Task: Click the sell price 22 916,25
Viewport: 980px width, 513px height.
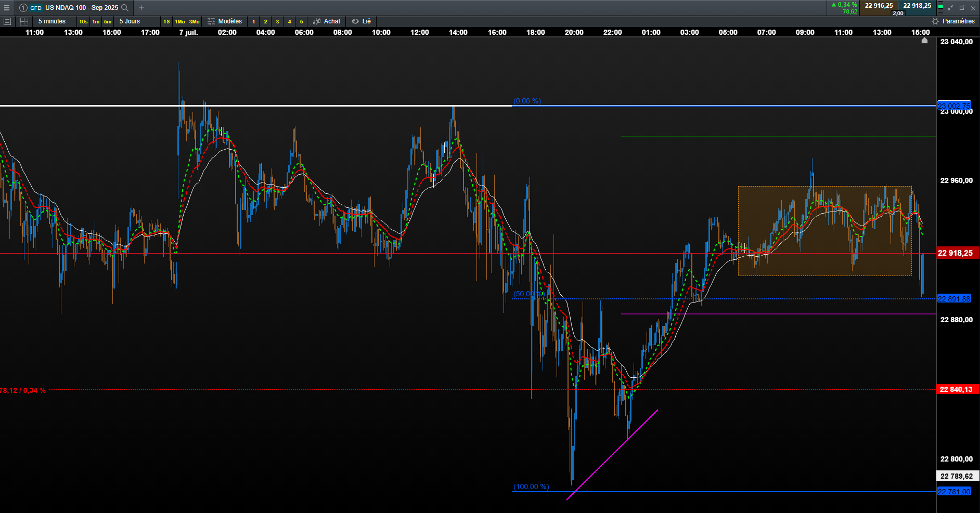Action: (879, 6)
